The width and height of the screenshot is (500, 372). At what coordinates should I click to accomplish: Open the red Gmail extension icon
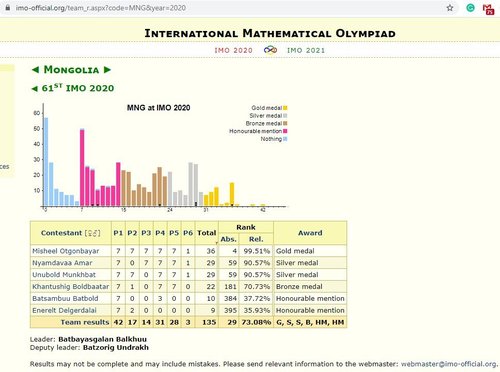point(488,9)
